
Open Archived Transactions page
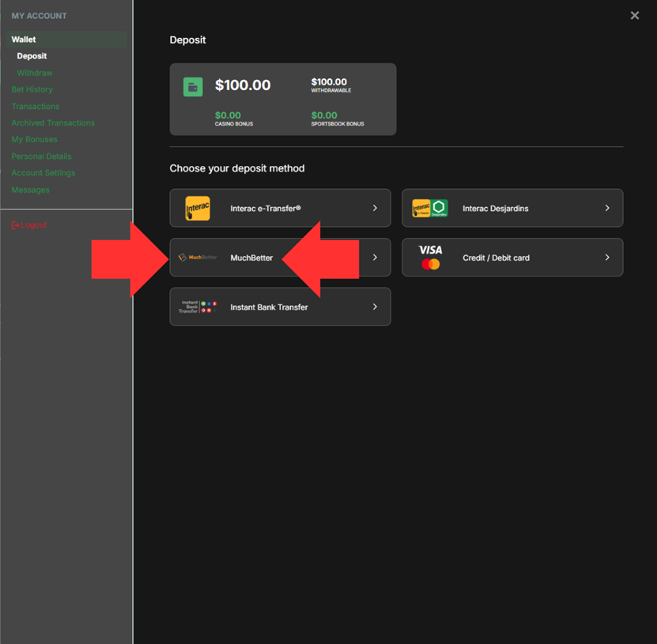click(53, 122)
